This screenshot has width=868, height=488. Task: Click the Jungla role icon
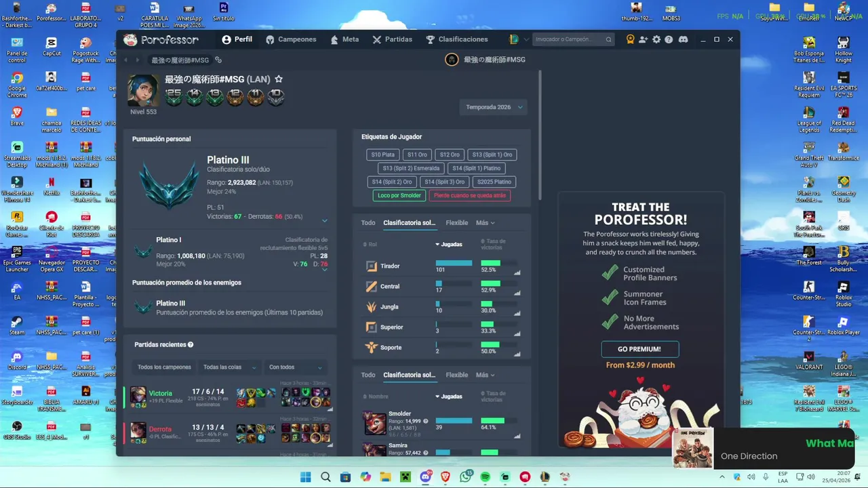point(371,306)
